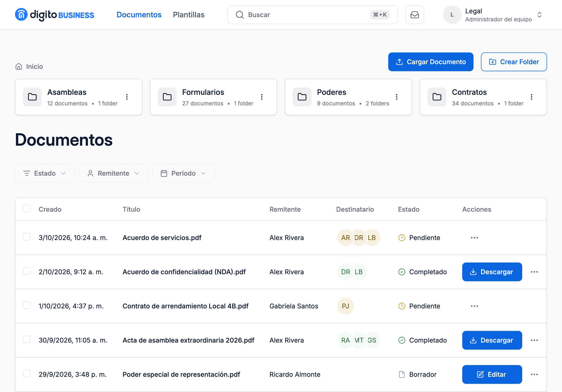Open the inbox tray icon

pyautogui.click(x=414, y=15)
